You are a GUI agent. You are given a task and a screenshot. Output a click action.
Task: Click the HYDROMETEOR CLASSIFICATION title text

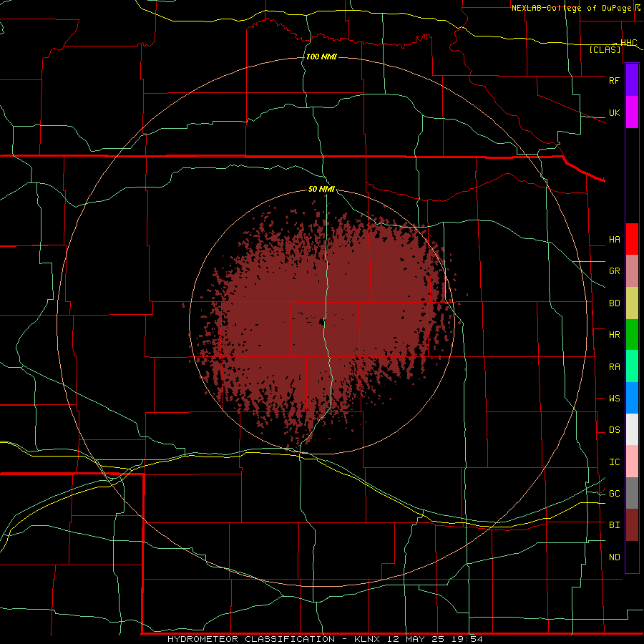[251, 639]
